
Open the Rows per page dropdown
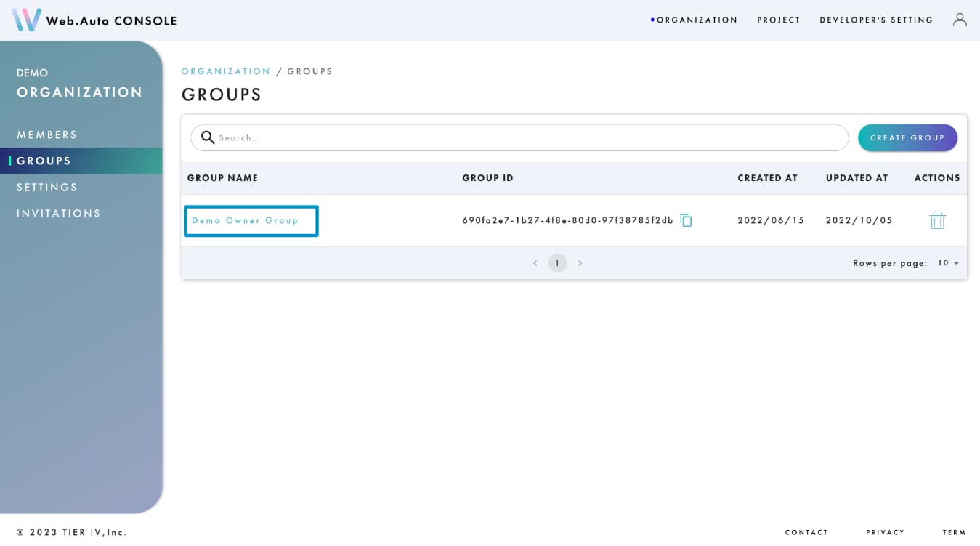(949, 262)
